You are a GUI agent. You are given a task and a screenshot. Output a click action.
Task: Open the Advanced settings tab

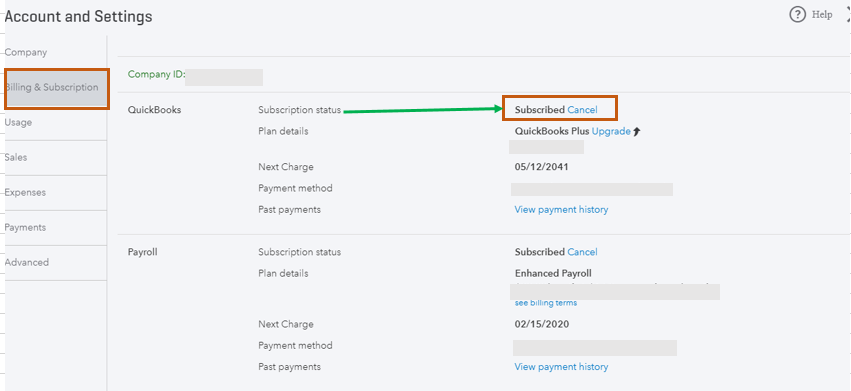[27, 262]
